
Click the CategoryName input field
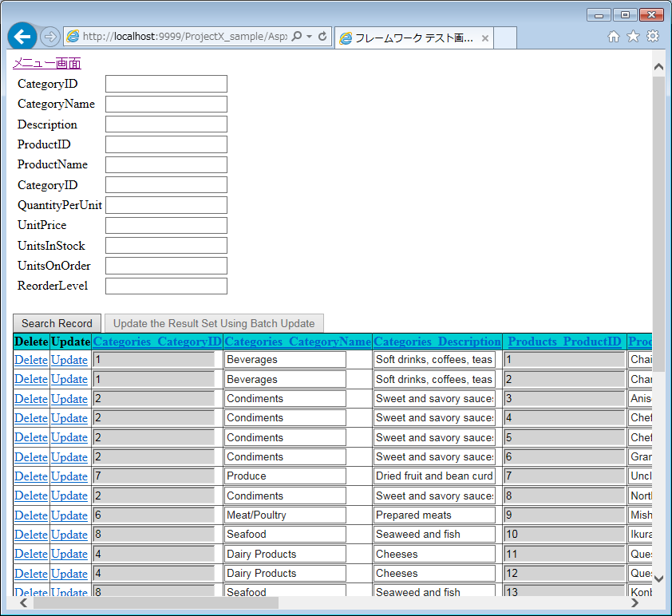click(166, 105)
